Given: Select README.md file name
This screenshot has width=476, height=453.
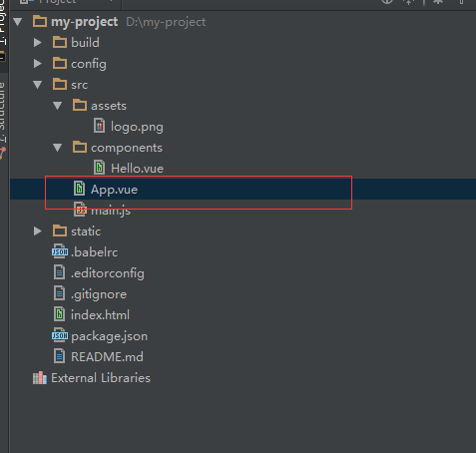Looking at the screenshot, I should pyautogui.click(x=107, y=357).
